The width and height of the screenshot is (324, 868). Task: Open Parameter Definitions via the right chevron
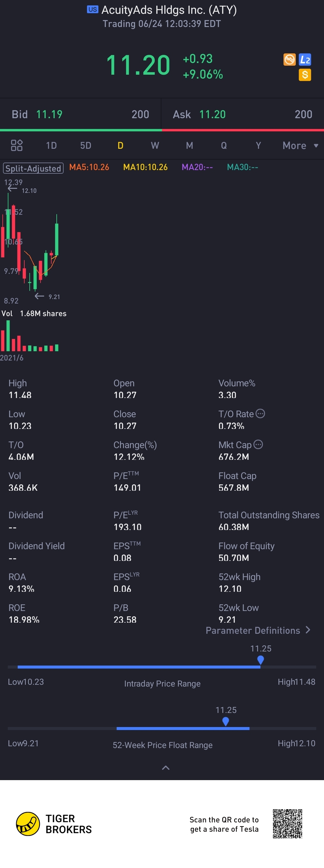[307, 630]
